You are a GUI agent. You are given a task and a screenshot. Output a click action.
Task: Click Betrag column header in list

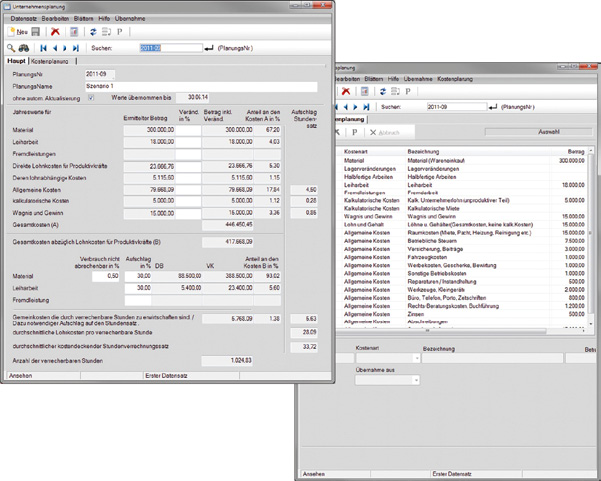click(x=576, y=152)
